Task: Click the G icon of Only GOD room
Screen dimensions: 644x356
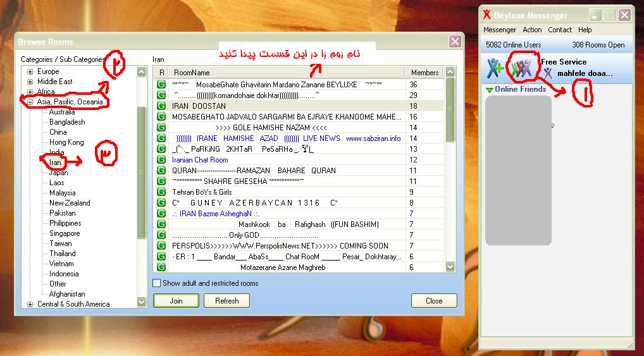Action: [x=161, y=235]
